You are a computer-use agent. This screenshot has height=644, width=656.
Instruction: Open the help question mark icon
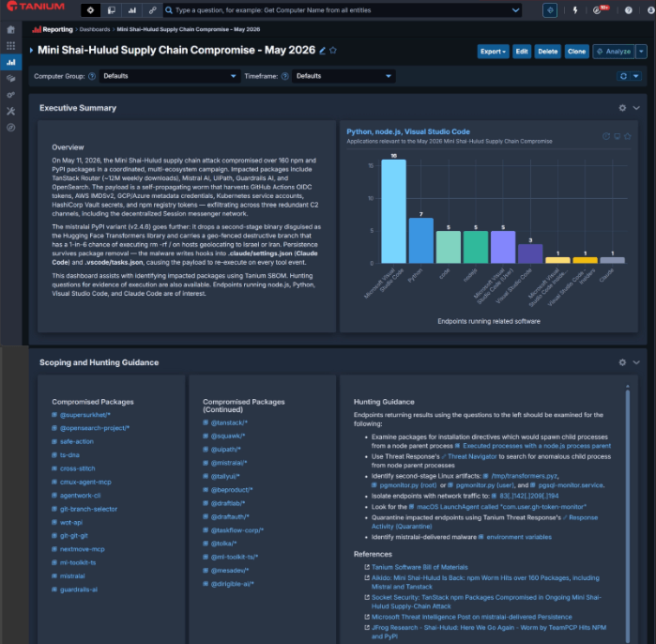point(628,10)
